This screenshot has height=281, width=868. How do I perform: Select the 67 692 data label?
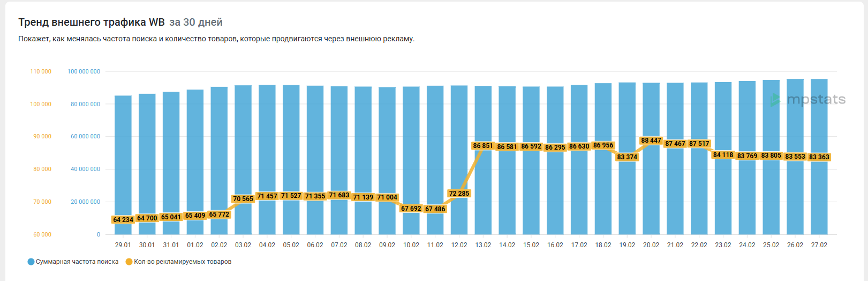411,209
